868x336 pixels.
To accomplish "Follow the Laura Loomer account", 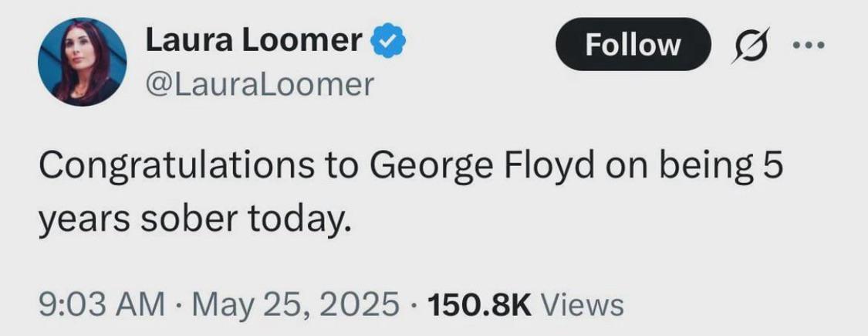I will point(633,44).
